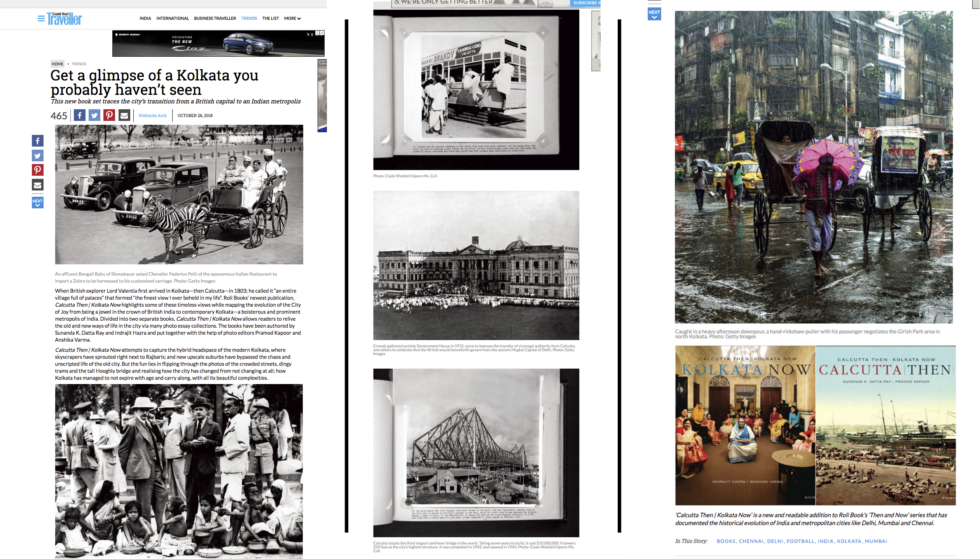Click the left sidebar email icon
The image size is (980, 559).
click(38, 185)
